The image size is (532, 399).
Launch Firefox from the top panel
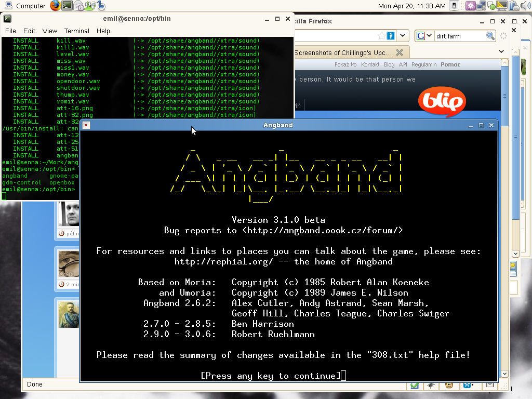click(x=55, y=6)
